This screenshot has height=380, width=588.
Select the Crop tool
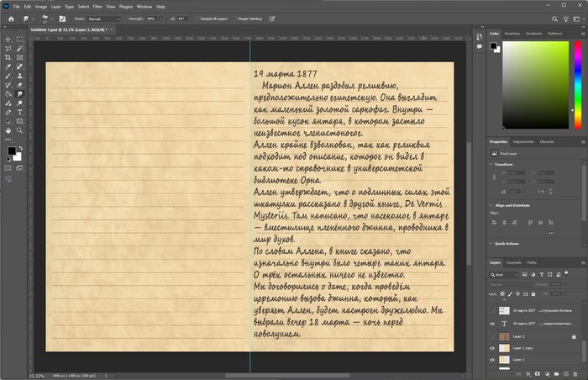tap(8, 57)
